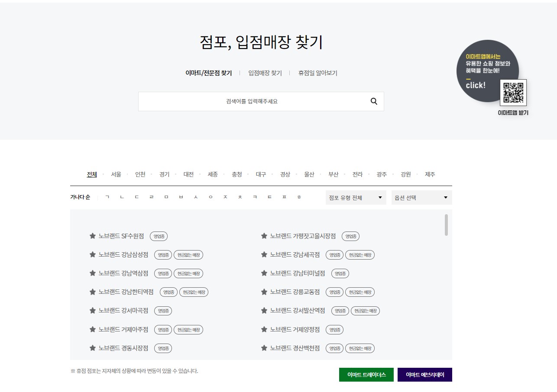
Task: Open the 옵션 선택 dropdown
Action: click(x=421, y=198)
